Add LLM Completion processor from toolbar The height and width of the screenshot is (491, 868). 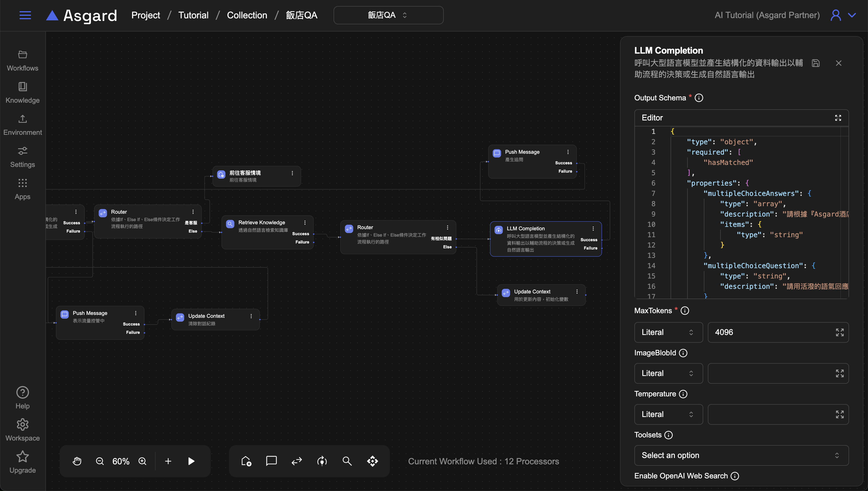coord(322,461)
